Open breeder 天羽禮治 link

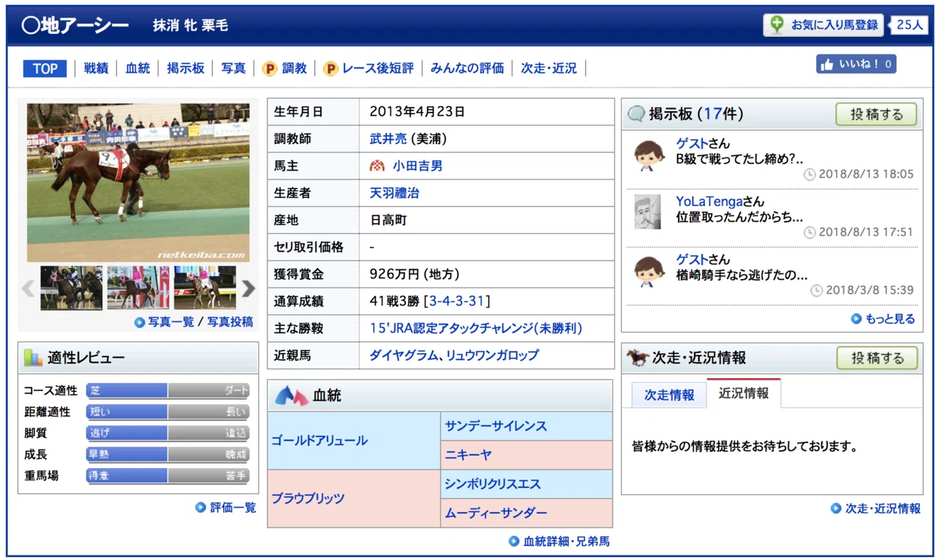(394, 194)
